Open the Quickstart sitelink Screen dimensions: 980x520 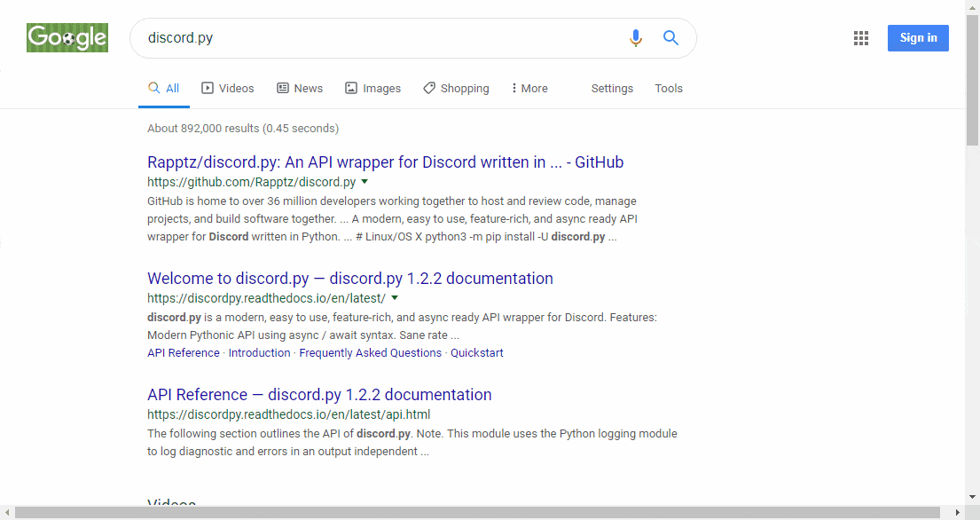pyautogui.click(x=477, y=352)
